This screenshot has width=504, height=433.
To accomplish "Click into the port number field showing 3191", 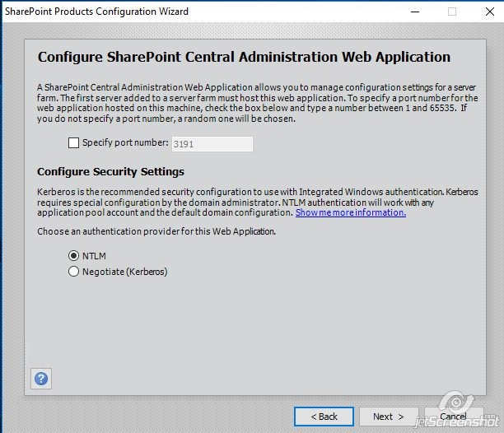I will pos(212,144).
